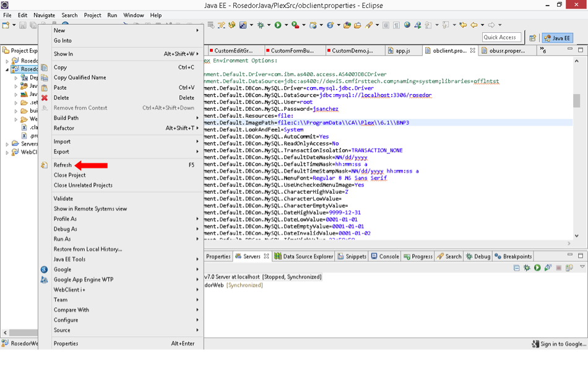Select Refresh from the context menu

(63, 165)
